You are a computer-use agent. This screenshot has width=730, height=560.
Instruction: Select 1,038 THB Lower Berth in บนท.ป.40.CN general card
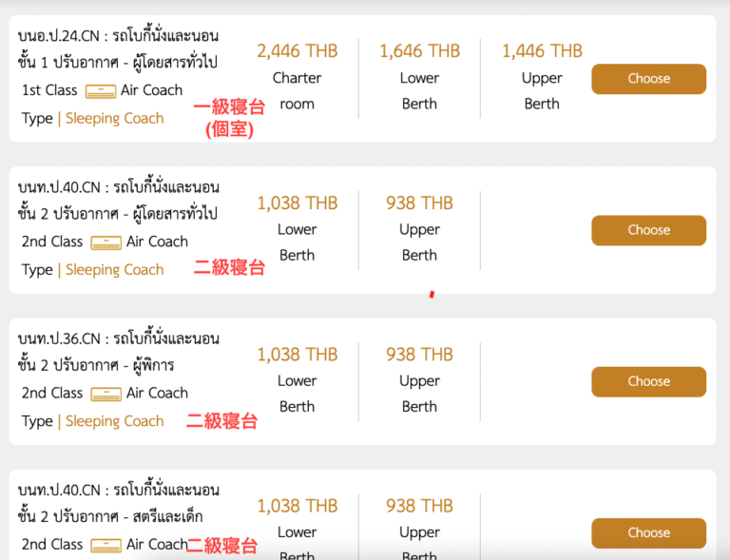297,203
